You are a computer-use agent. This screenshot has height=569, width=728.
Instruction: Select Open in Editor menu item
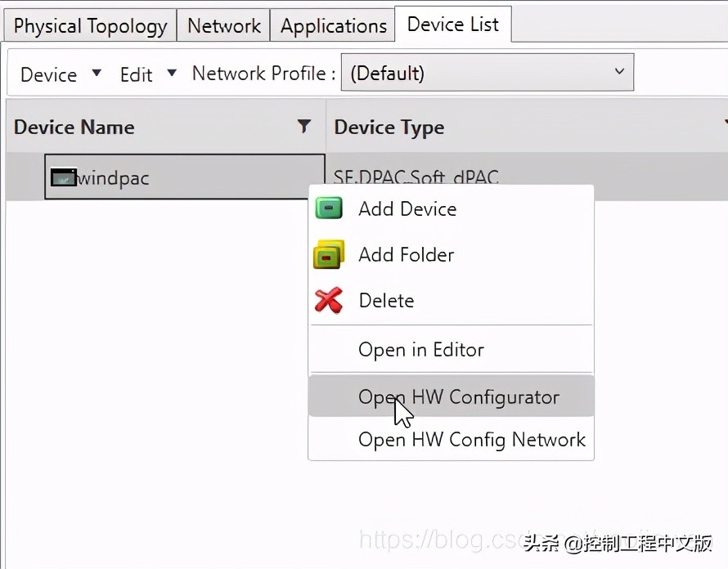(x=421, y=350)
